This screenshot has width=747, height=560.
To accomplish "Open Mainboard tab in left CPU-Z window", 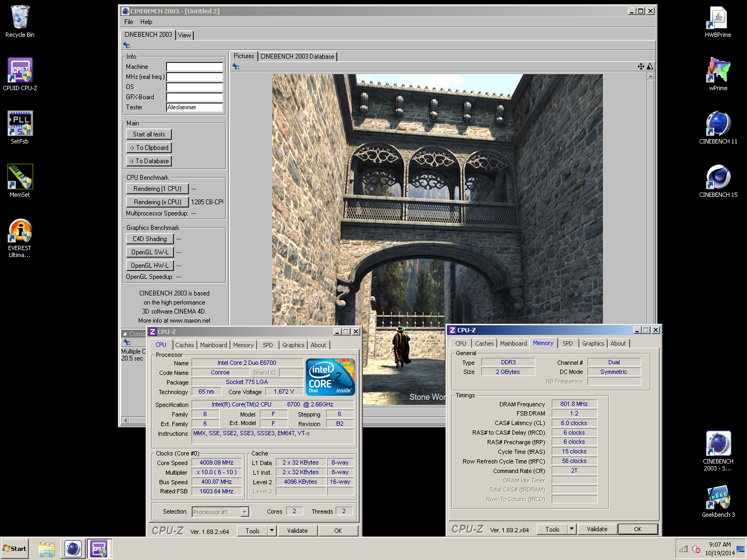I will [x=213, y=345].
